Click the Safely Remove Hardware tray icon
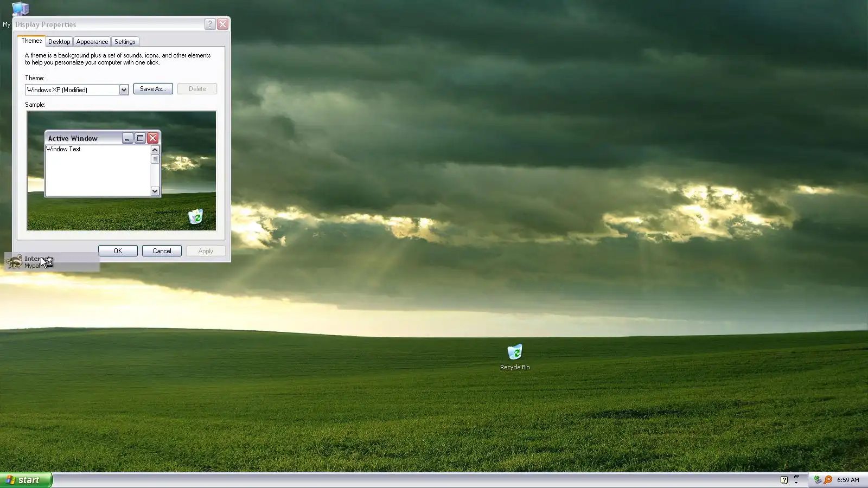The height and width of the screenshot is (488, 868). 818,480
